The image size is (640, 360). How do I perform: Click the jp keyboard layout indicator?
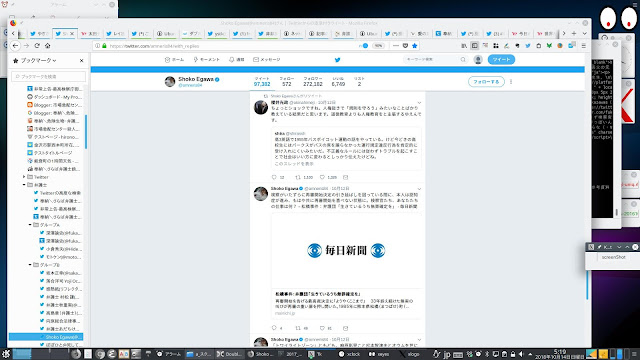click(x=447, y=354)
